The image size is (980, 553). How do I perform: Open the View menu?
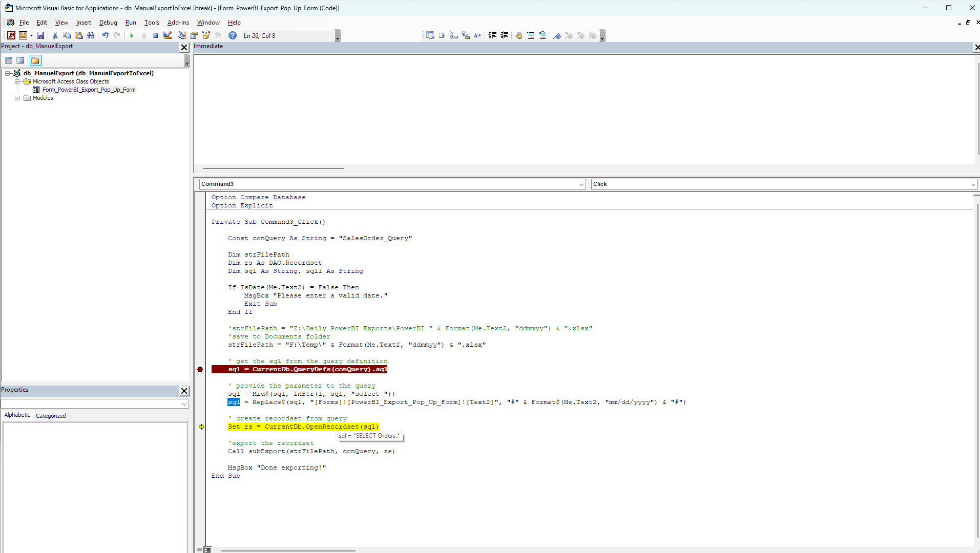point(61,23)
